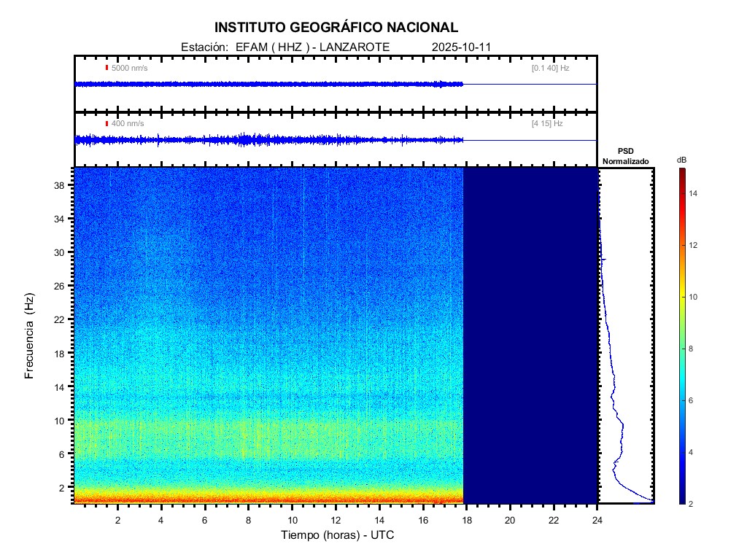Click the PSD Normalizado heading
Screen dimensions: 747x560
[625, 156]
